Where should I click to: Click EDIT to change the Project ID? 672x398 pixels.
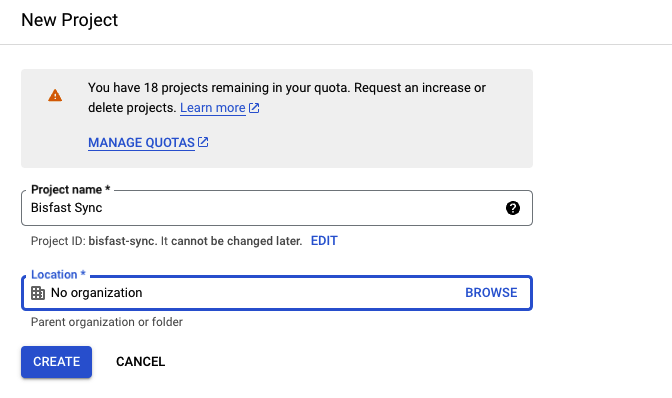[324, 241]
